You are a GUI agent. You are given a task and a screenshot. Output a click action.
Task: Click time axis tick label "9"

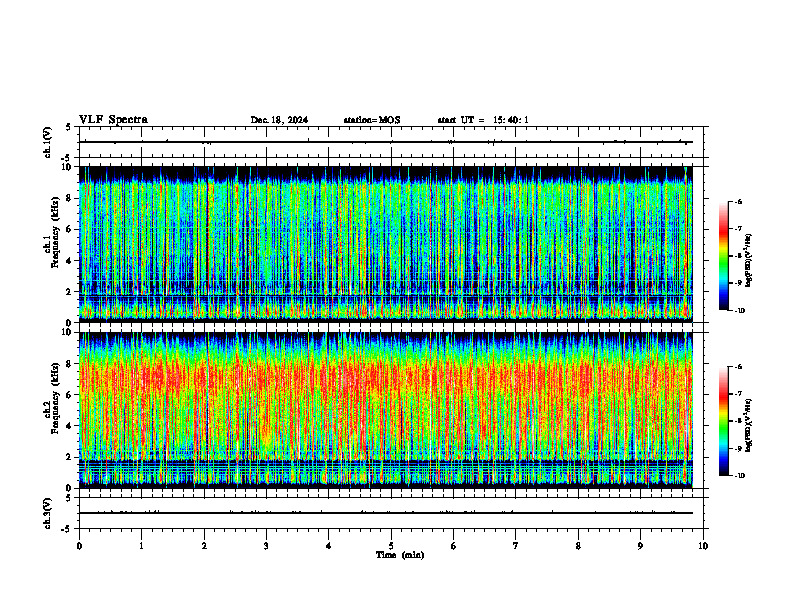coord(640,546)
